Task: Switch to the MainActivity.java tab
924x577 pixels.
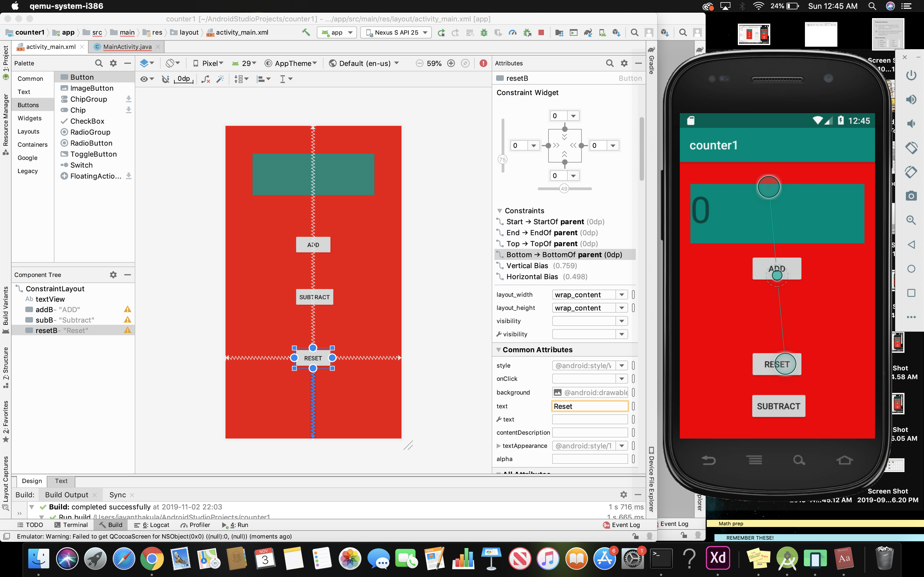Action: pos(127,46)
